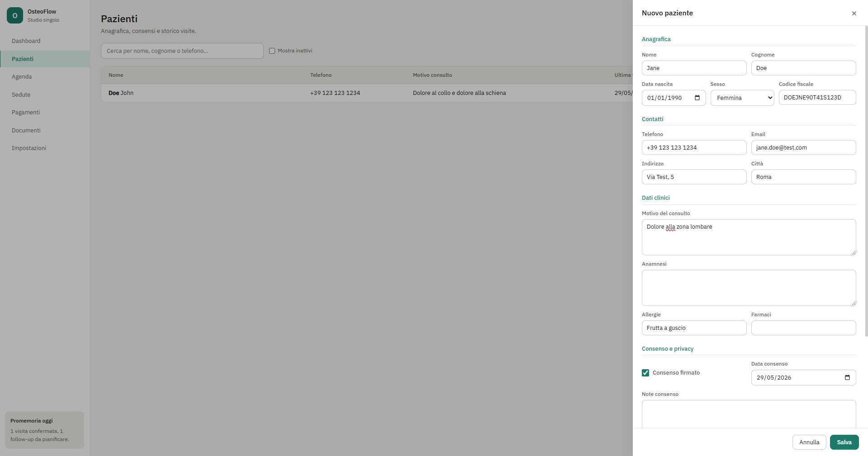Click the empty Farmaci field
Viewport: 868px width, 456px height.
803,328
